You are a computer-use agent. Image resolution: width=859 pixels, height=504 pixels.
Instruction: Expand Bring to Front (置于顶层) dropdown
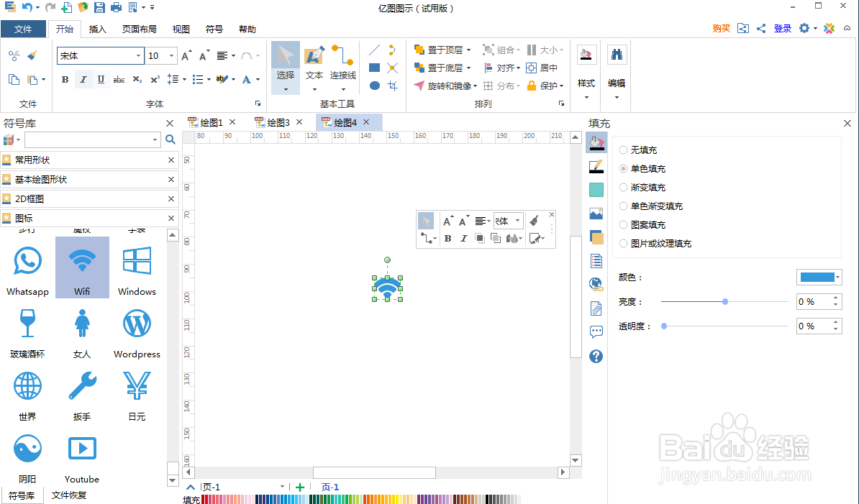pos(468,50)
